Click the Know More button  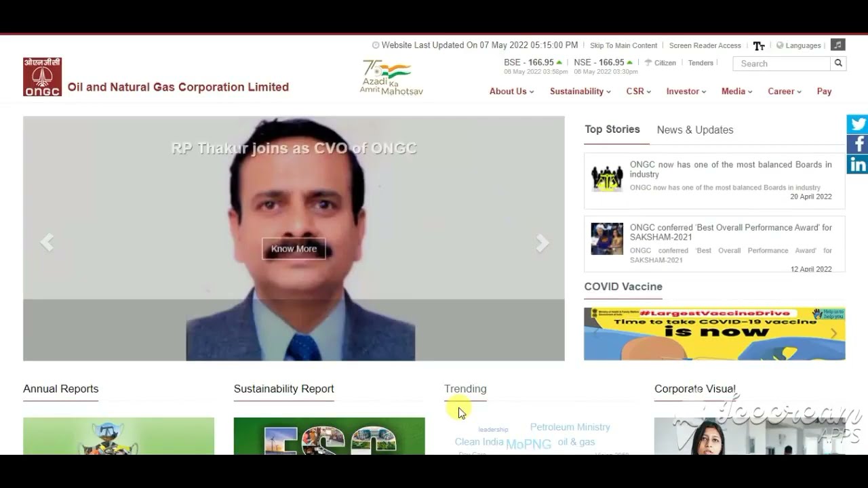[294, 249]
